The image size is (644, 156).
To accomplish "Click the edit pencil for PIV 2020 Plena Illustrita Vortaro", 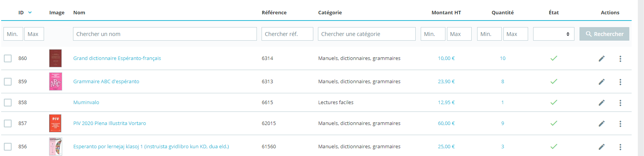I will pyautogui.click(x=602, y=123).
